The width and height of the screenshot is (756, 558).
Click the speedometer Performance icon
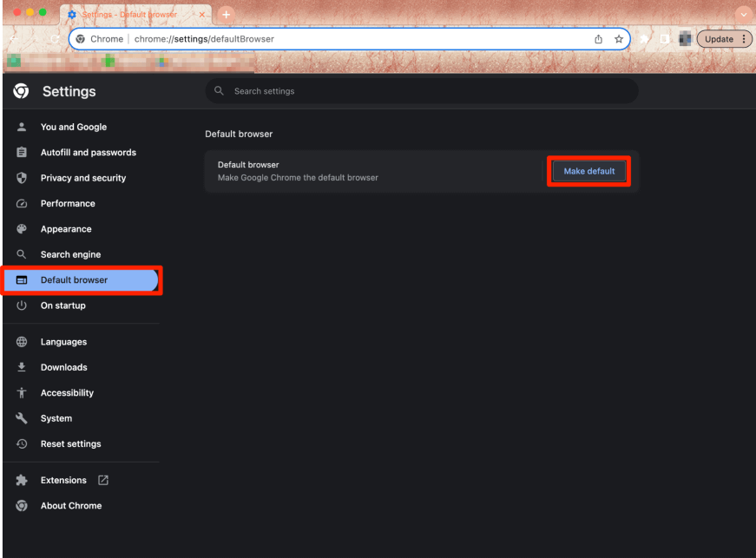point(21,203)
